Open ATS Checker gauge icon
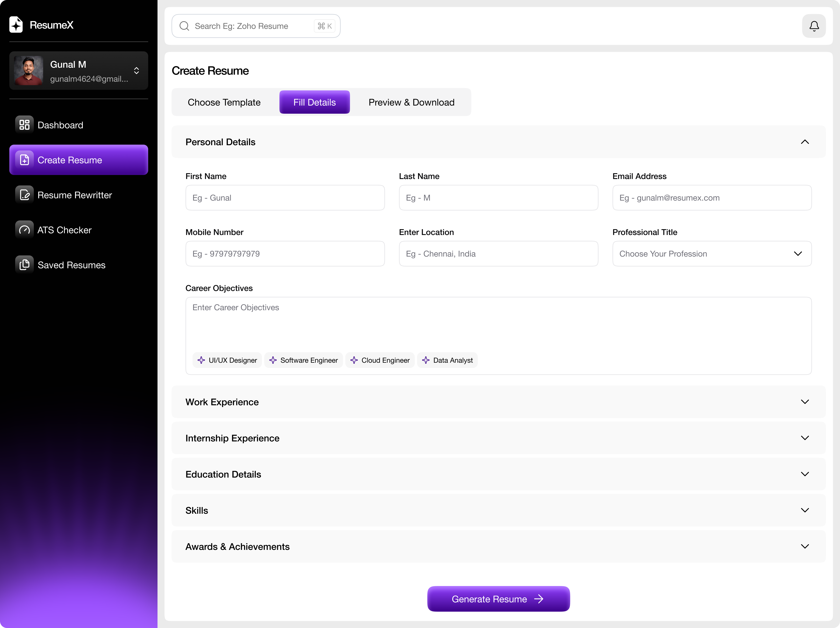The height and width of the screenshot is (628, 840). click(x=24, y=230)
